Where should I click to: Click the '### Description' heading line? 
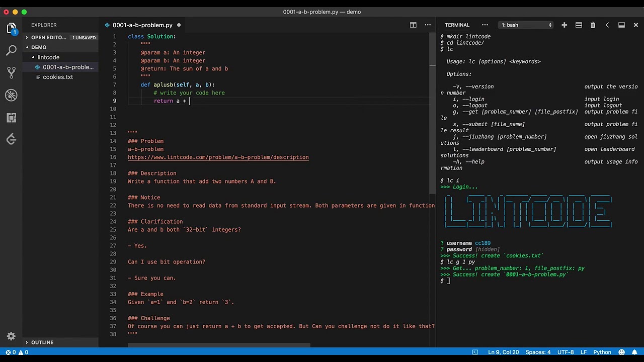[152, 173]
